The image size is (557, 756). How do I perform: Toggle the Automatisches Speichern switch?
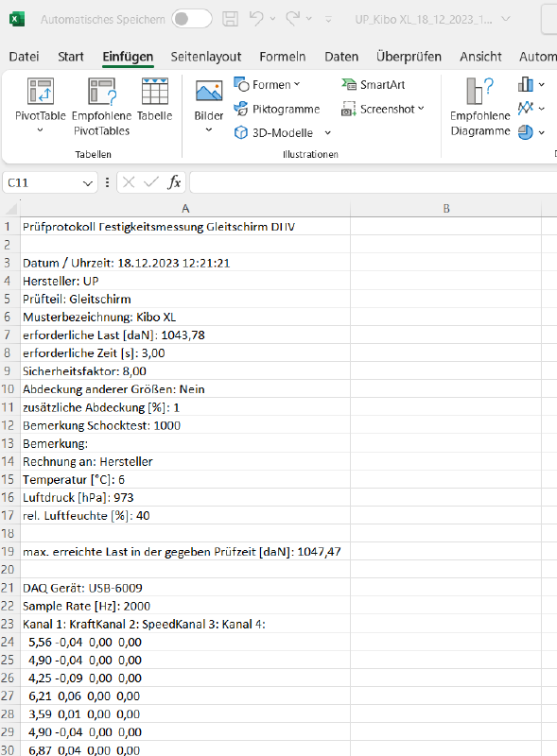click(192, 19)
